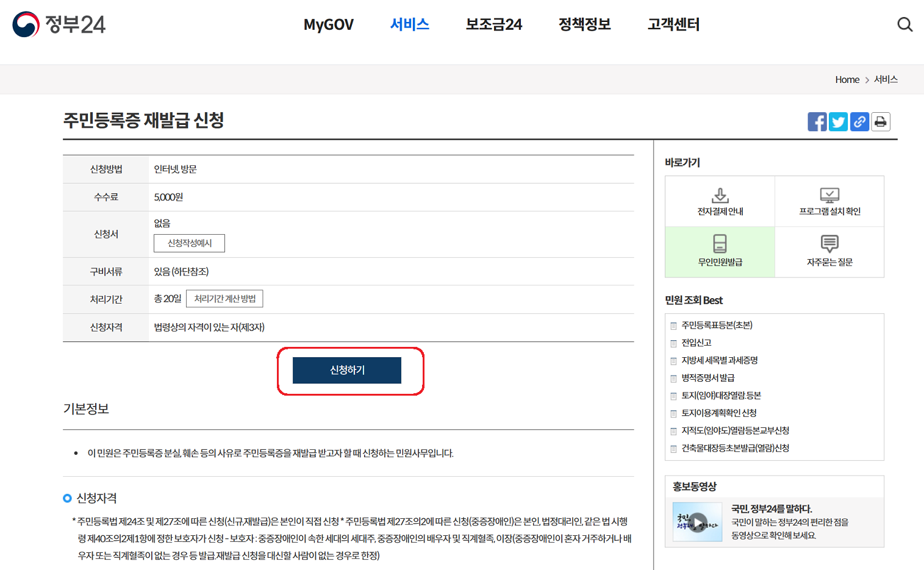Viewport: 924px width, 570px height.
Task: Open the search with the magnifier icon
Action: point(904,24)
